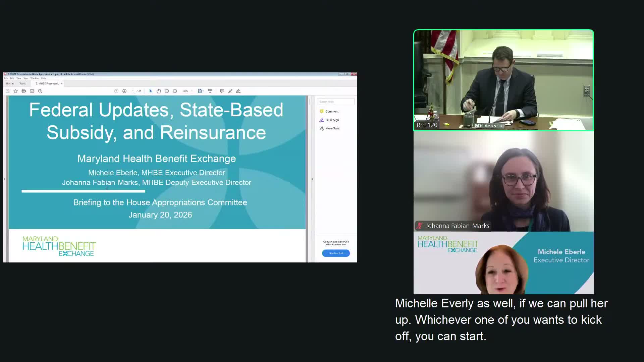Image resolution: width=644 pixels, height=362 pixels.
Task: Click the Send by email envelope icon
Action: (x=32, y=91)
